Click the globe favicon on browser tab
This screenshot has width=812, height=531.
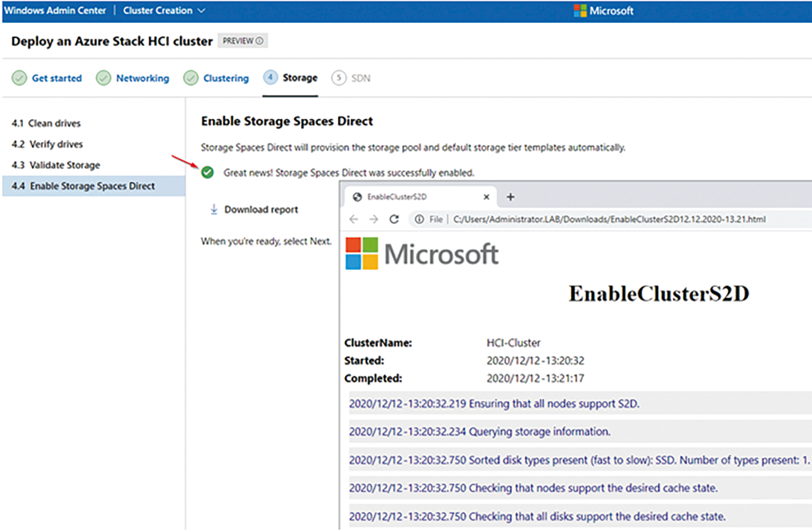[357, 197]
